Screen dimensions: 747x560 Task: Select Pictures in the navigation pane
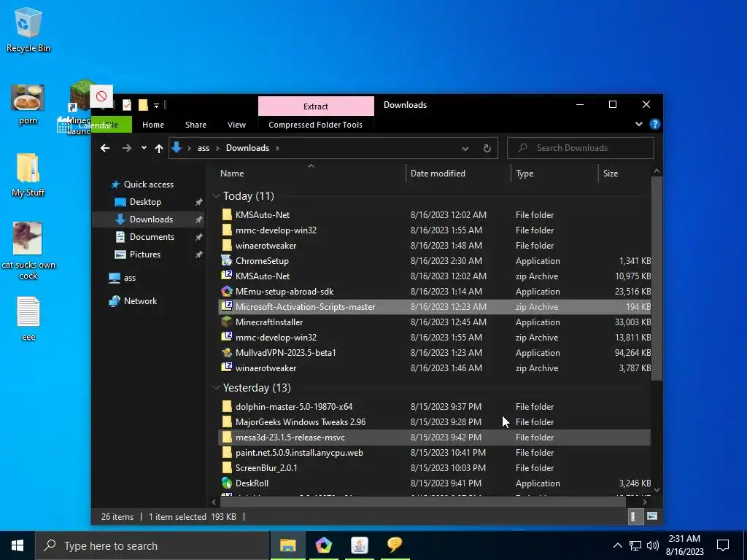pos(145,254)
